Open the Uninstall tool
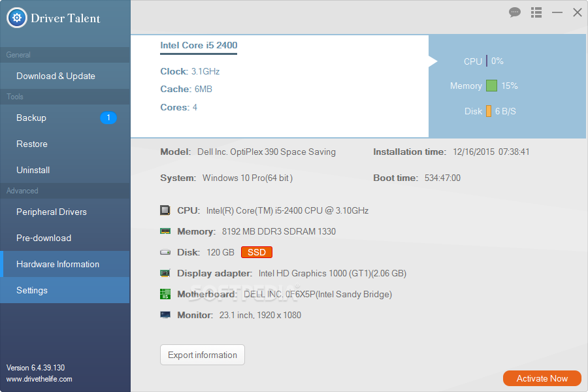 (x=65, y=170)
